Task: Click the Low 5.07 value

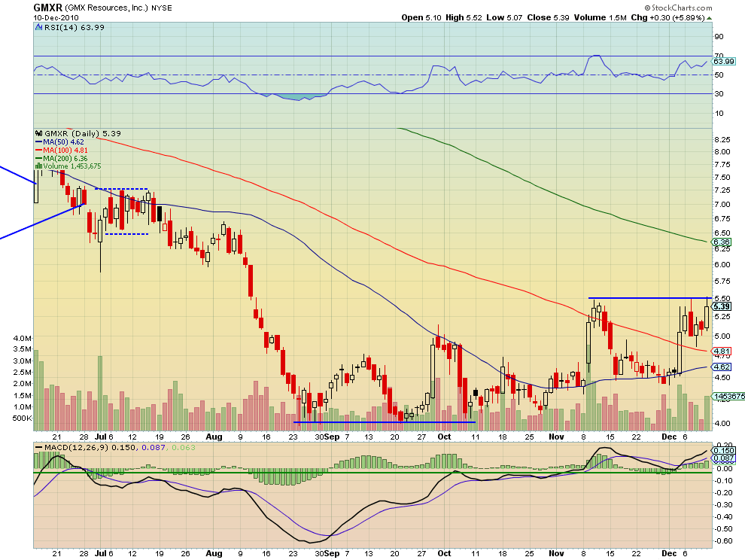Action: pos(504,17)
